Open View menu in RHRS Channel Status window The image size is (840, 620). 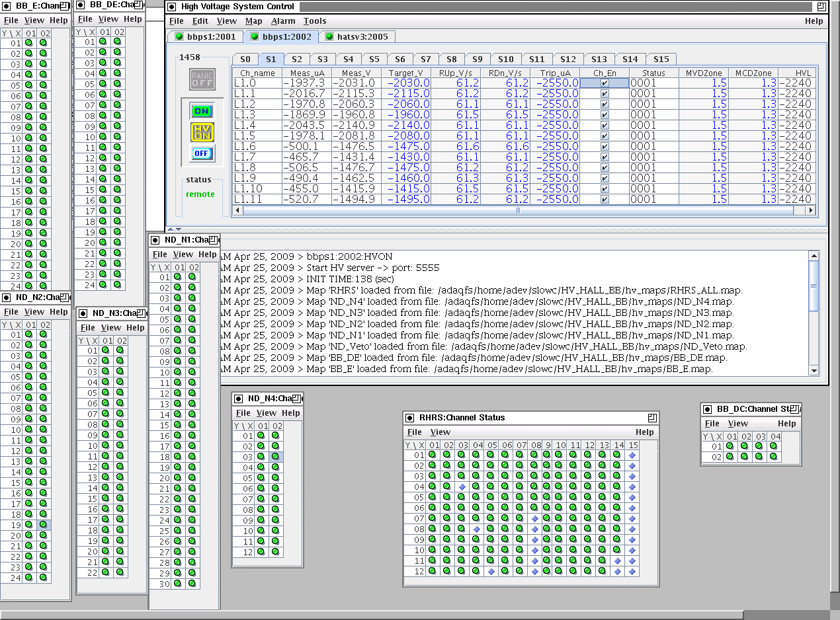click(x=441, y=432)
